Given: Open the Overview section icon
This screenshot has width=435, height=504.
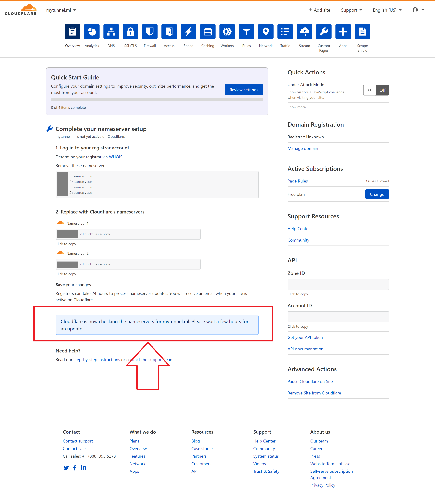Looking at the screenshot, I should [72, 32].
